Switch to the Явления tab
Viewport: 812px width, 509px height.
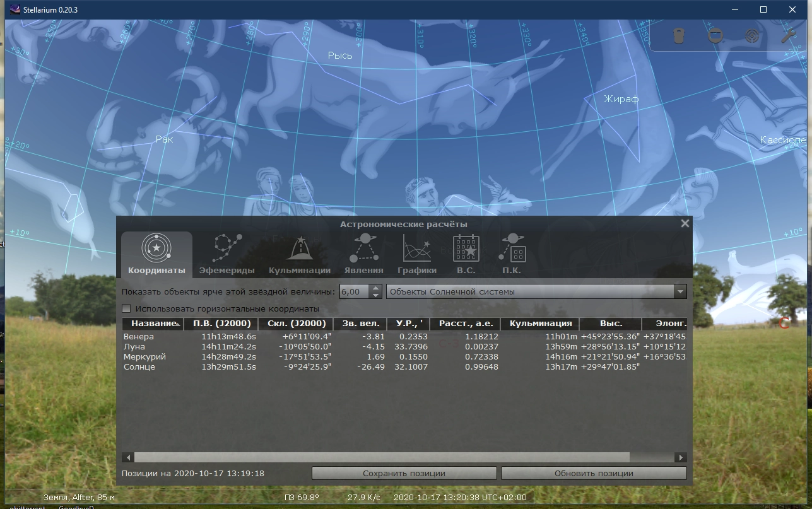363,255
